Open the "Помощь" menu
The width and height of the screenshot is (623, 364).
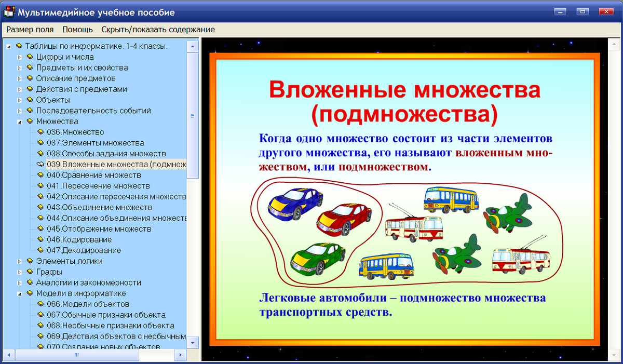(x=77, y=30)
